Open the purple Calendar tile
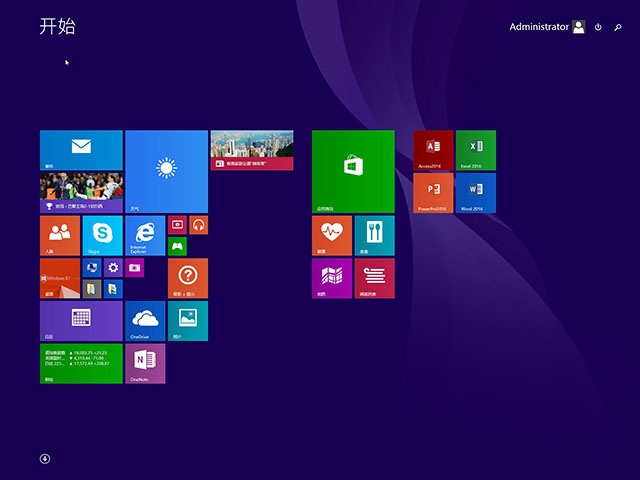 [x=81, y=321]
